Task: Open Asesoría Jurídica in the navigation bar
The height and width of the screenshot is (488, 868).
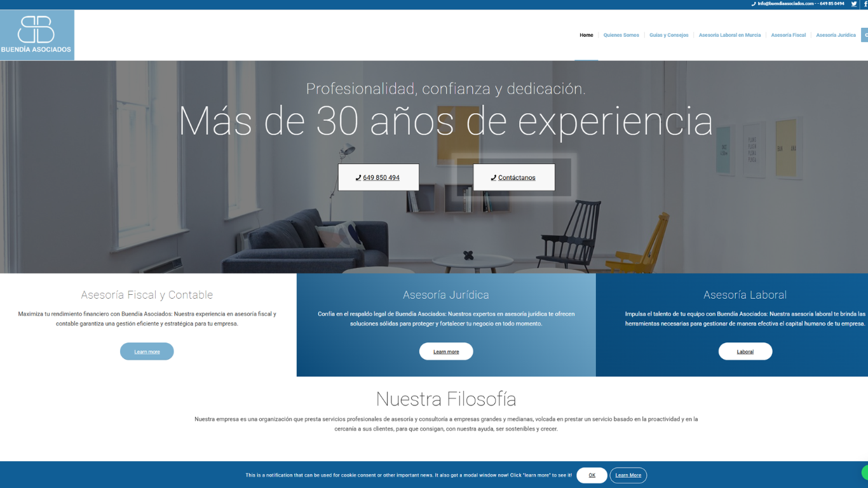Action: (x=836, y=35)
